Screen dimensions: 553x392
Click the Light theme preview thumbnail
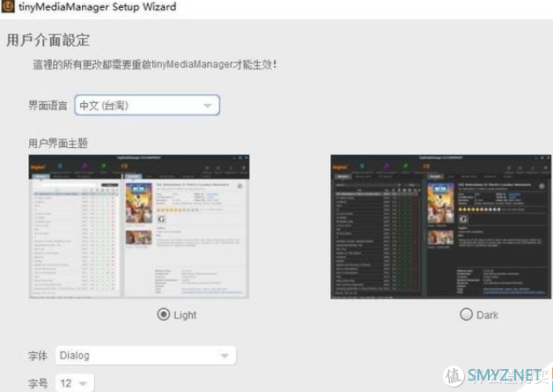pos(139,226)
